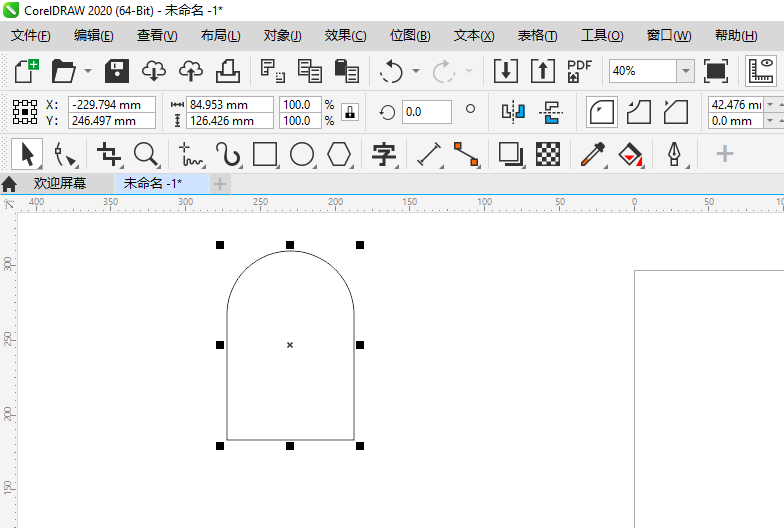The height and width of the screenshot is (528, 784).
Task: Toggle the lock ratio padlock
Action: click(349, 112)
